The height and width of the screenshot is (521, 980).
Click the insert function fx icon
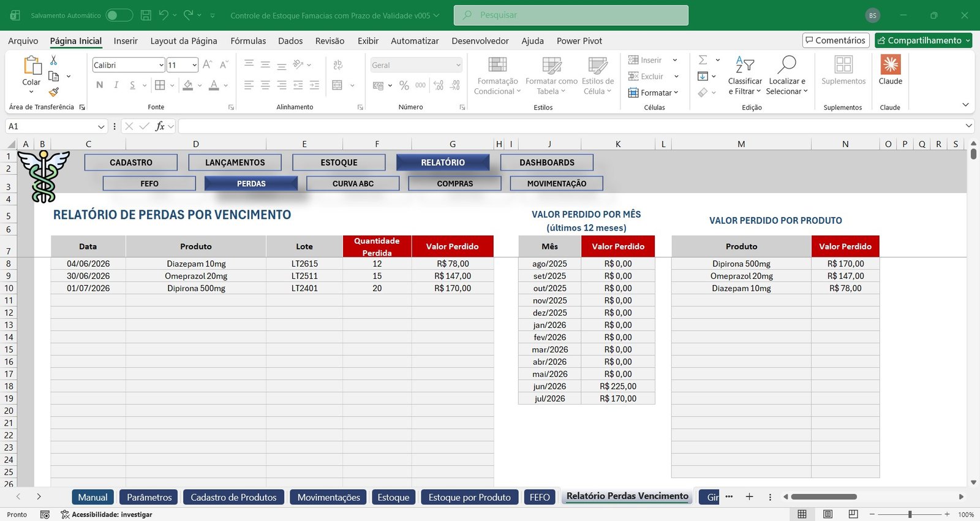click(x=160, y=126)
